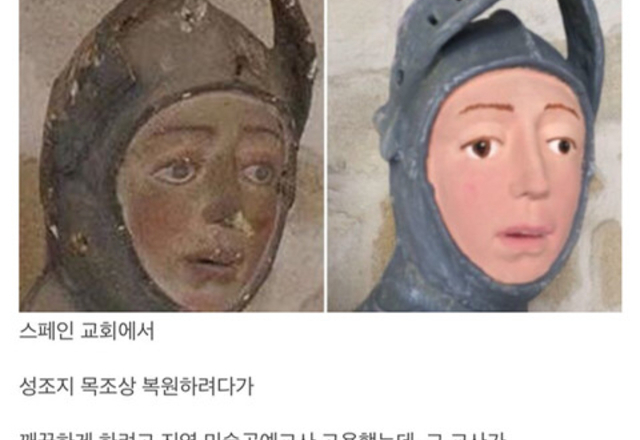Open the restored blue-helmet statue photo
The image size is (640, 440).
tap(475, 156)
